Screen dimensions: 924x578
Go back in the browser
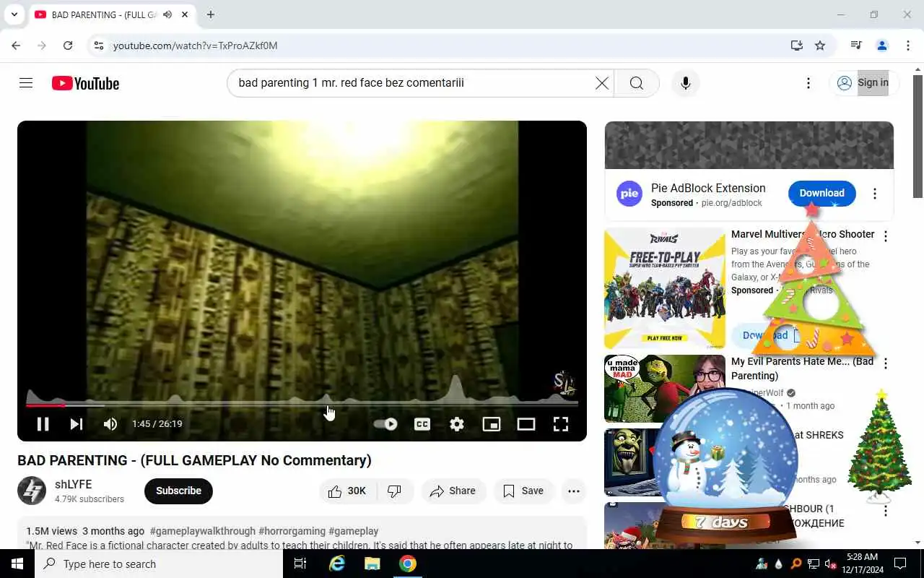(16, 46)
